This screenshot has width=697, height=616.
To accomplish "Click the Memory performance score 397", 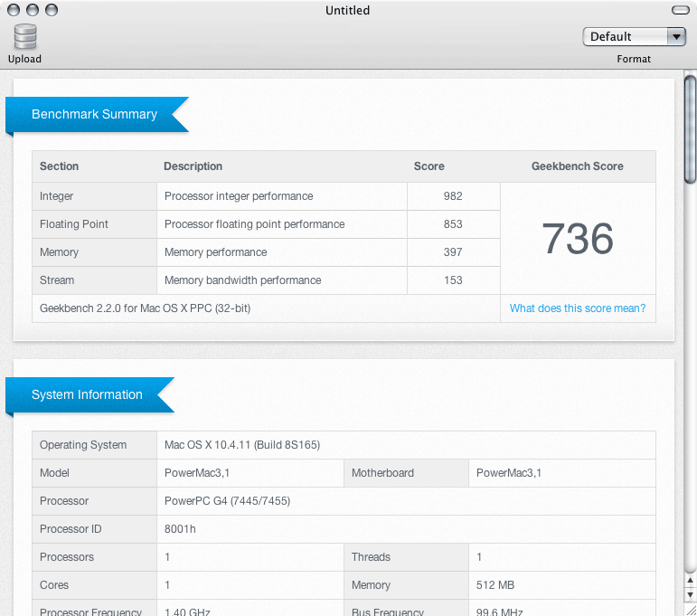I will 452,252.
